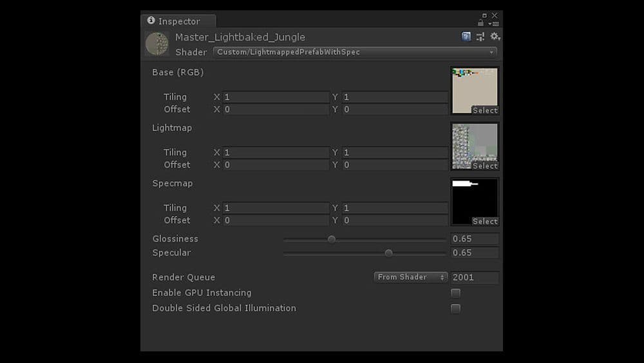Click Base (RGB) Offset X field

click(276, 110)
